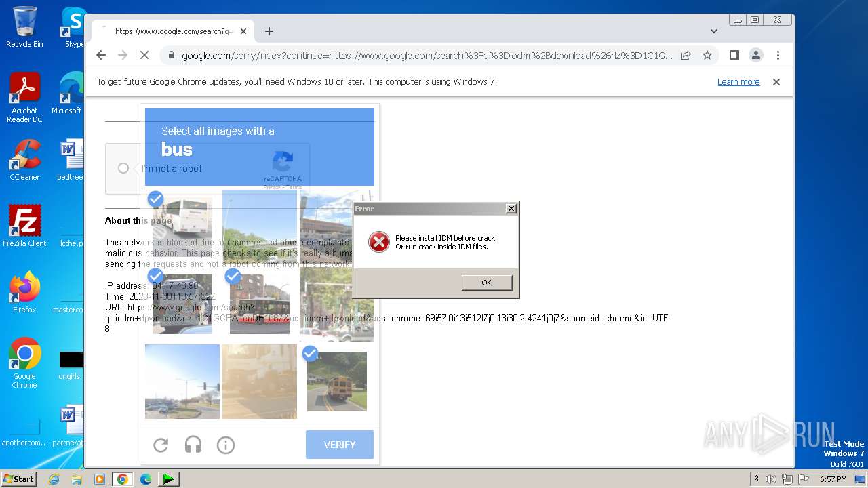This screenshot has height=488, width=868.
Task: Open Chrome three-dot menu
Action: pos(778,55)
